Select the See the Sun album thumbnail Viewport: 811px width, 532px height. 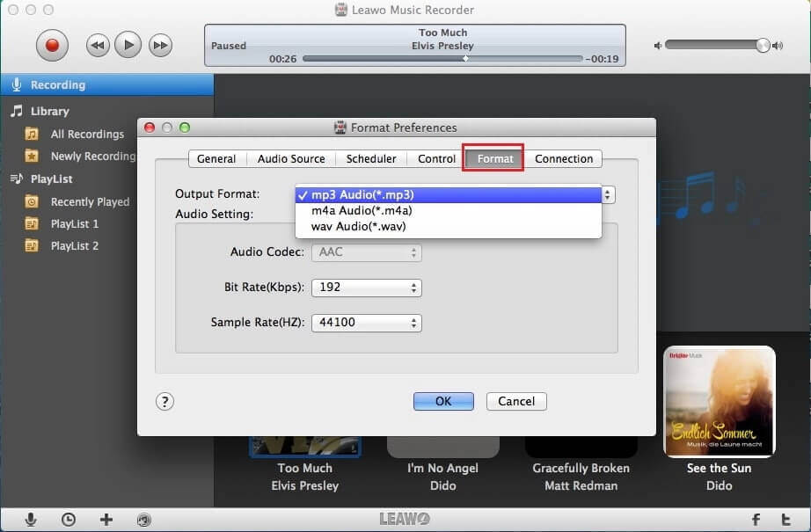tap(719, 401)
